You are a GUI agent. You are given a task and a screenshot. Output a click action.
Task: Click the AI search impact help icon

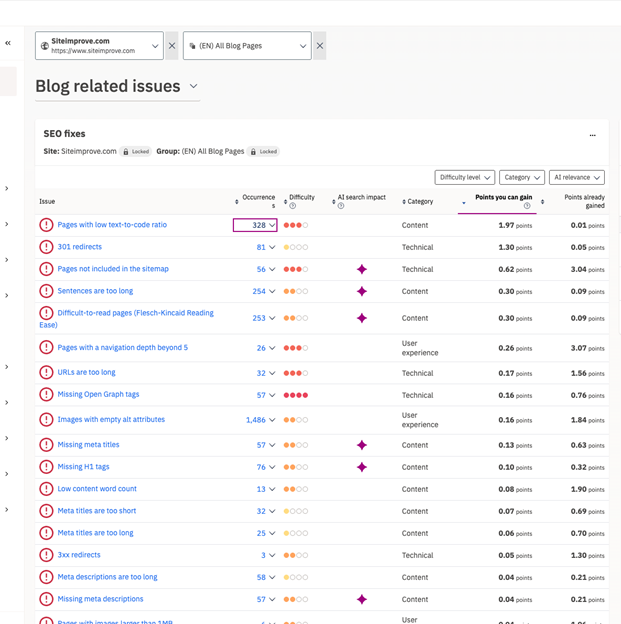(x=341, y=207)
